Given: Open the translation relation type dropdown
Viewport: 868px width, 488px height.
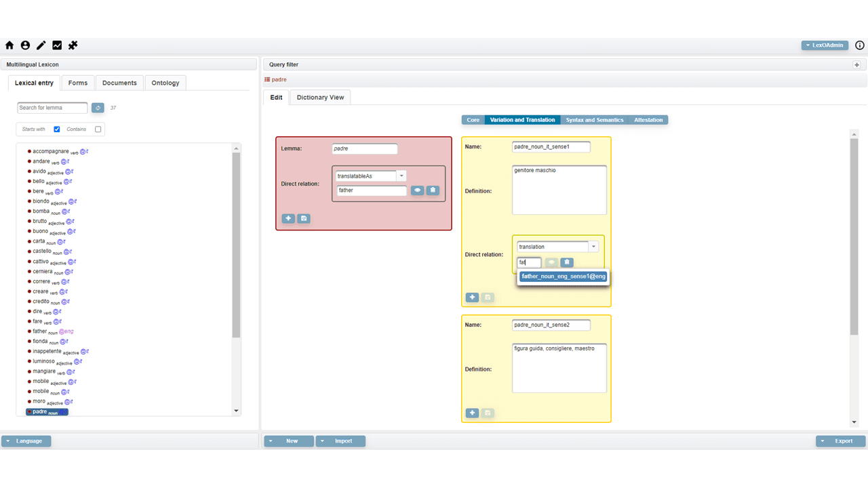Looking at the screenshot, I should tap(593, 247).
